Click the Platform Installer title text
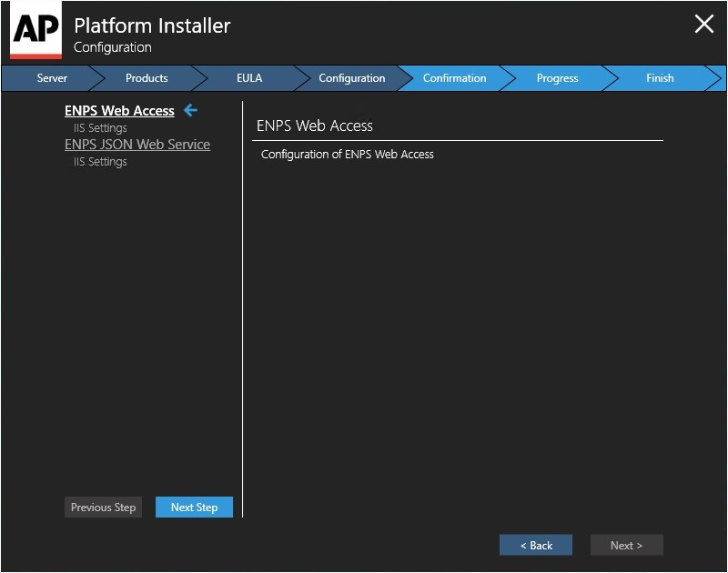 click(x=152, y=25)
